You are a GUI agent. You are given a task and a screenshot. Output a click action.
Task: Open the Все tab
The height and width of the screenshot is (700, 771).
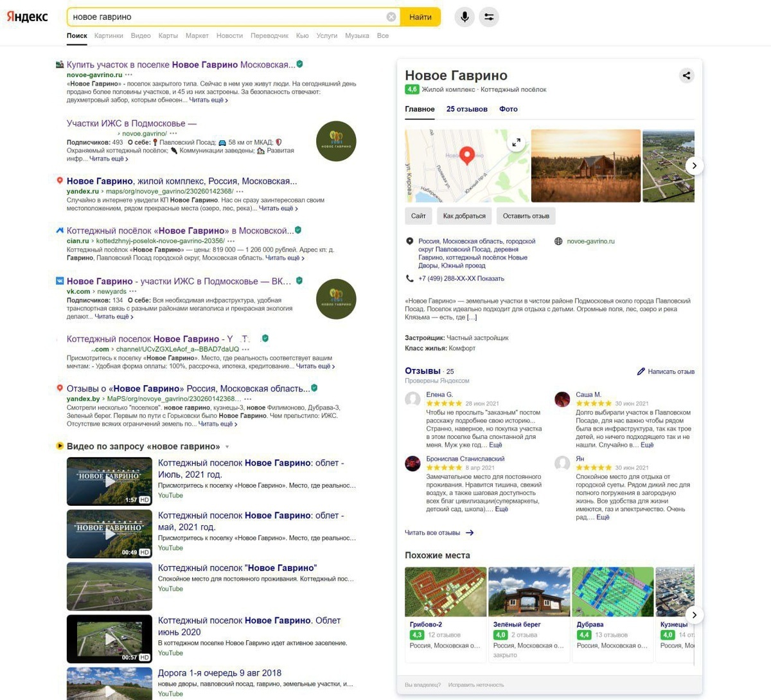(x=383, y=36)
